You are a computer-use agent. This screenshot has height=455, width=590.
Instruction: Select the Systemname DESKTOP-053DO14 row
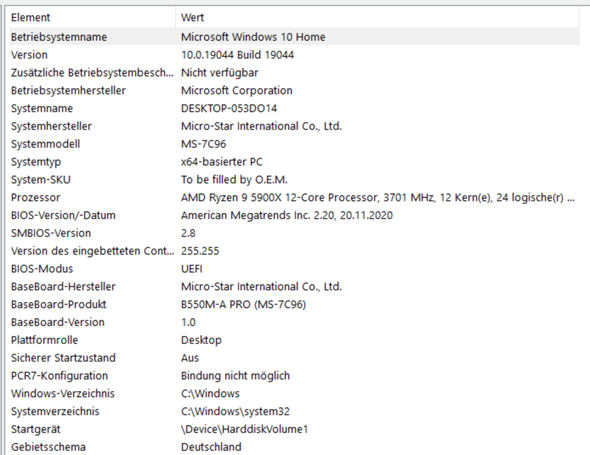point(294,108)
